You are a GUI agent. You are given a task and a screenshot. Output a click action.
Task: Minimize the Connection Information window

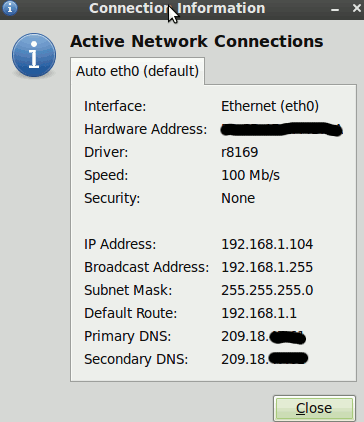click(335, 9)
